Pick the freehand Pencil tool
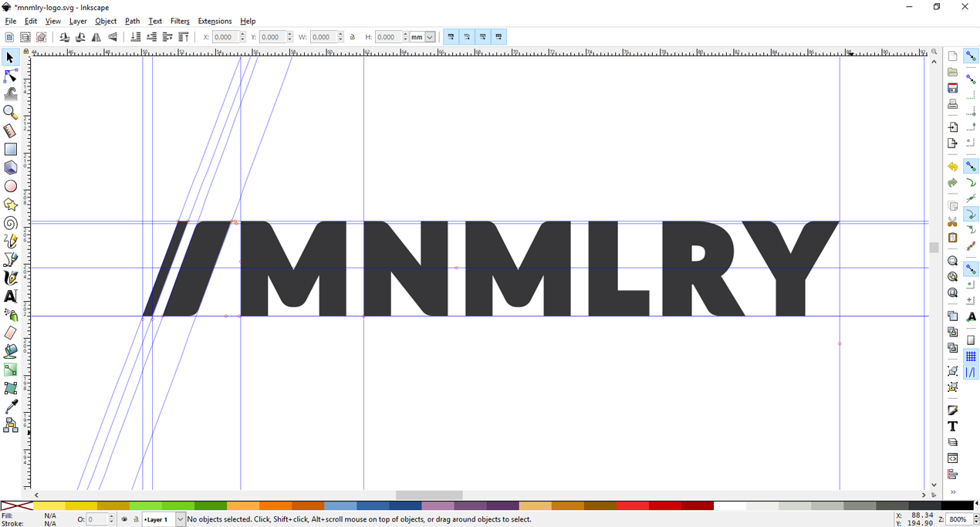The width and height of the screenshot is (980, 527). tap(10, 242)
